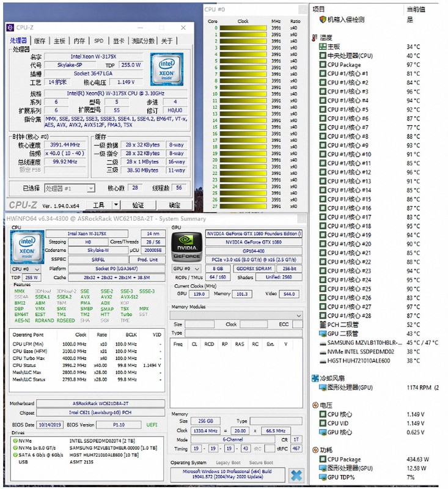Click the Core 0 clock usage bar

pyautogui.click(x=243, y=28)
